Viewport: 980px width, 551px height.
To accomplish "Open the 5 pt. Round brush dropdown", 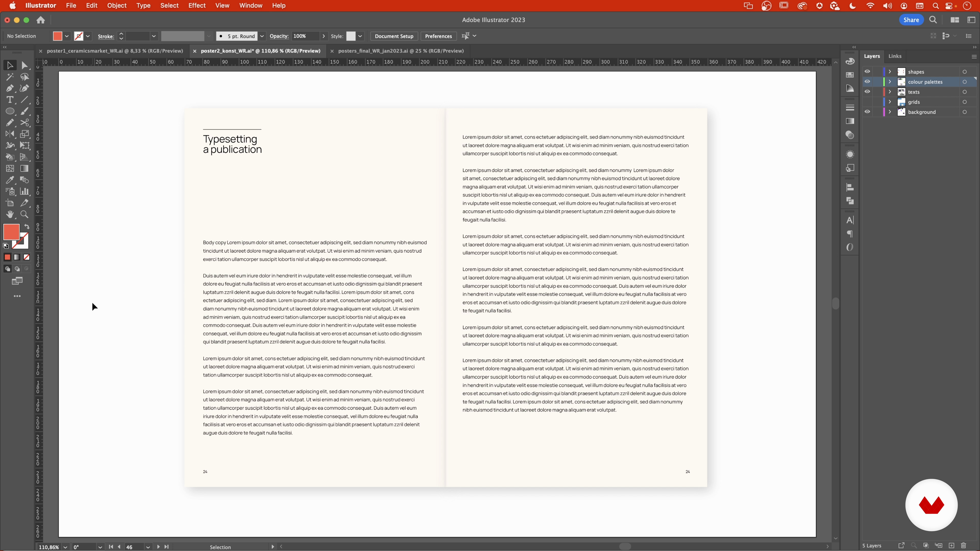I will coord(262,36).
